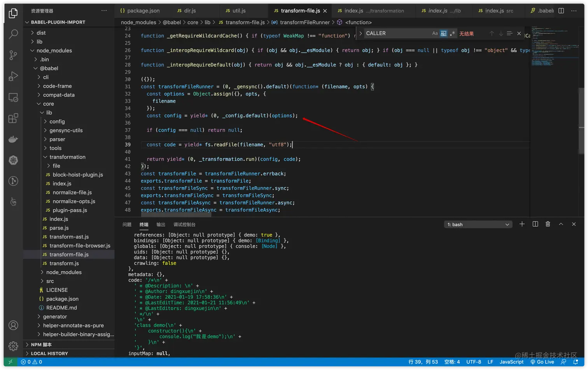Go to next find match

click(501, 33)
